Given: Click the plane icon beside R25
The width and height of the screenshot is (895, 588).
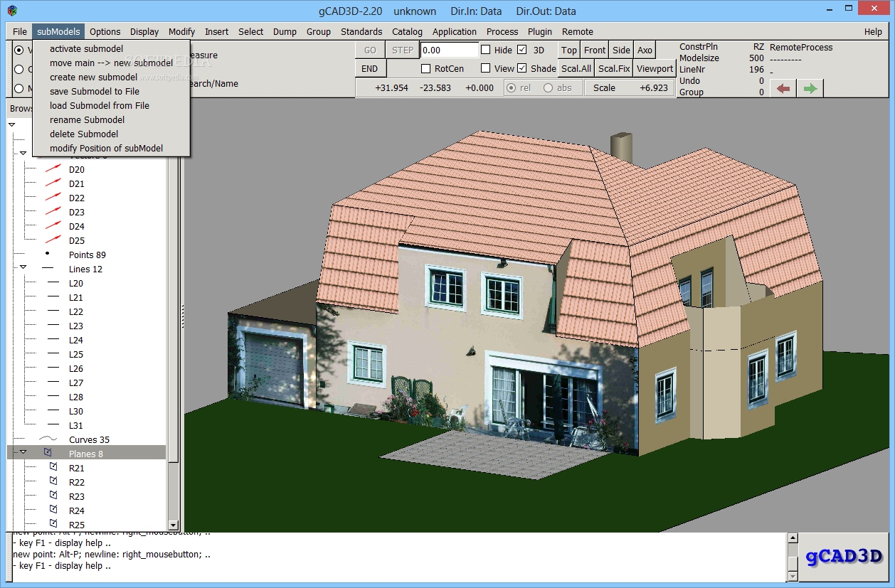Looking at the screenshot, I should (x=53, y=524).
